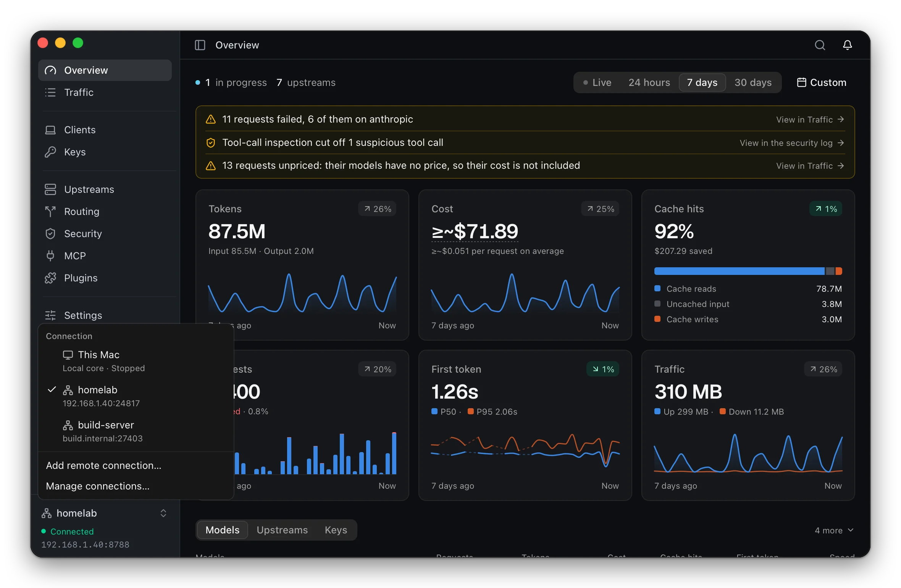Click the Tokens 26% trend badge
The image size is (901, 588).
pos(377,209)
